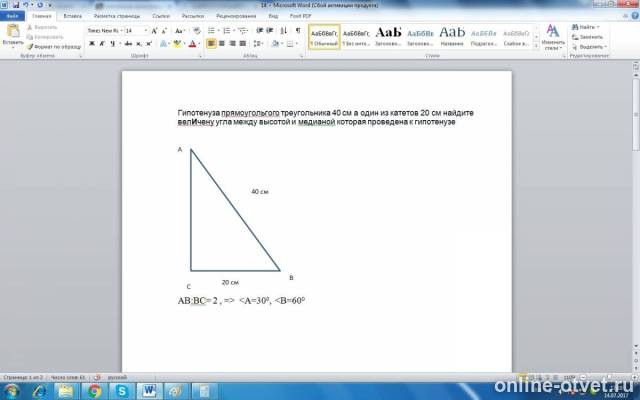640x400 pixels.
Task: Open Google Chrome from the taskbar
Action: (94, 391)
